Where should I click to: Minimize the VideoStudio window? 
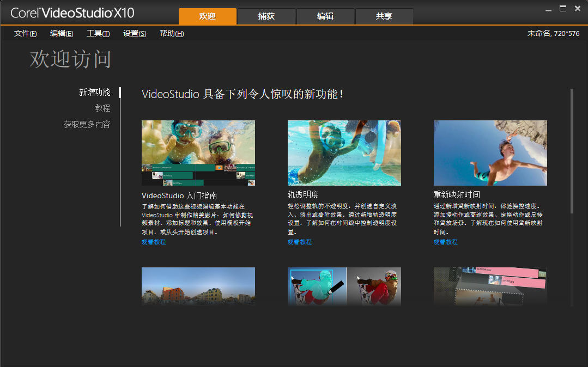(548, 9)
